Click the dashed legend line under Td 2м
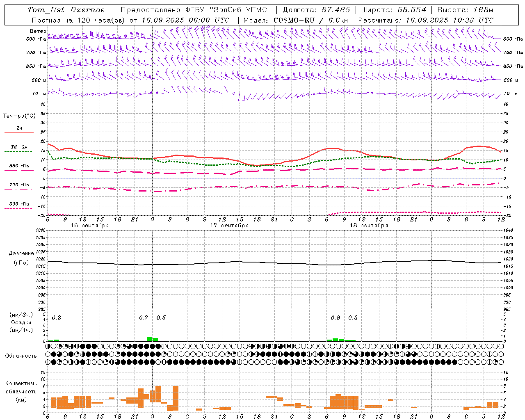525x420 pixels. click(x=18, y=152)
